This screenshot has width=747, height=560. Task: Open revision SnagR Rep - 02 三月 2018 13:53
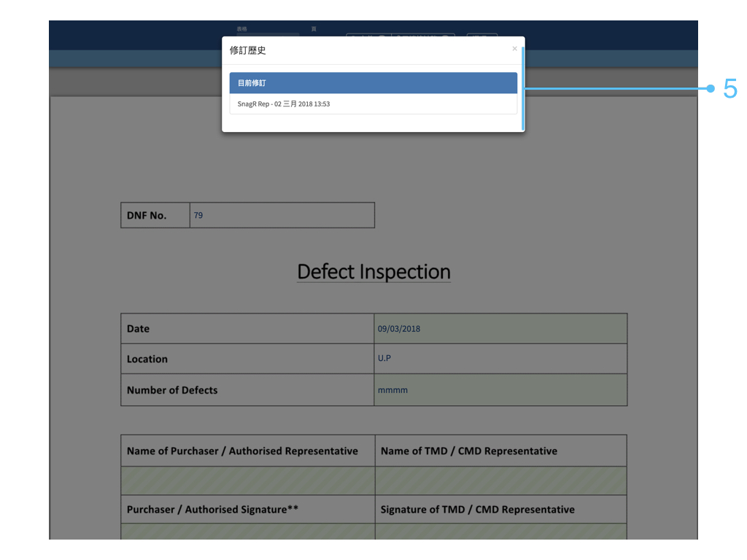click(373, 104)
